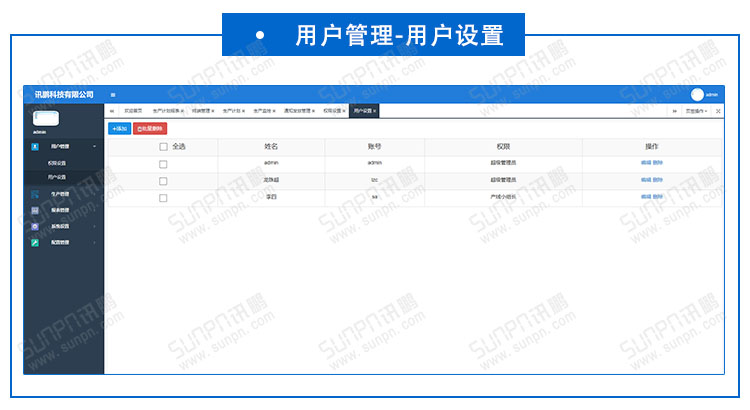Click the red 批量删除 button
The height and width of the screenshot is (410, 750).
click(150, 129)
